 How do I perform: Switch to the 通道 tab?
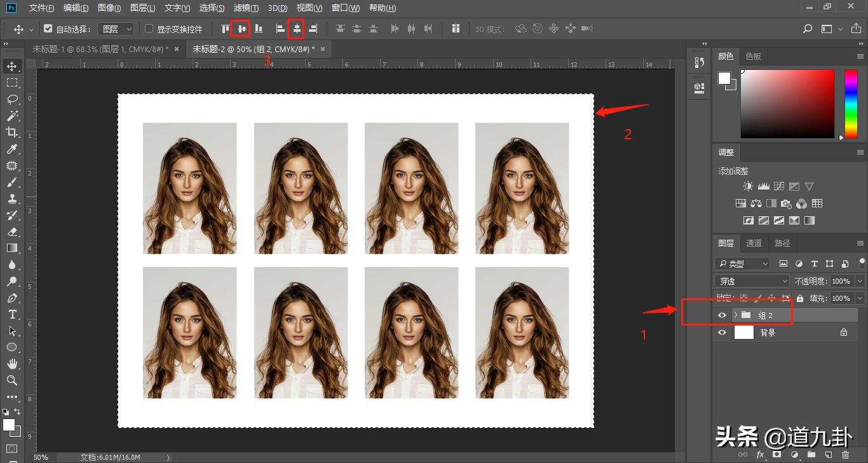pos(754,243)
